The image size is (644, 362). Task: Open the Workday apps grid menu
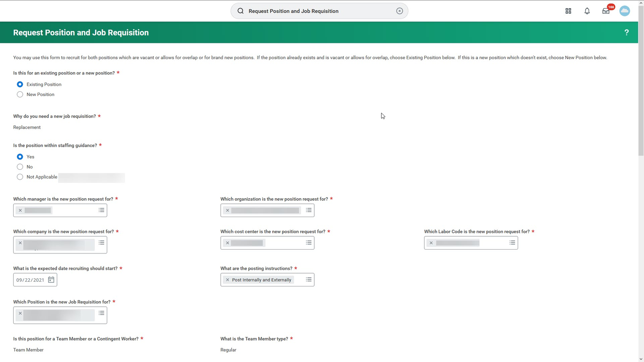(568, 11)
